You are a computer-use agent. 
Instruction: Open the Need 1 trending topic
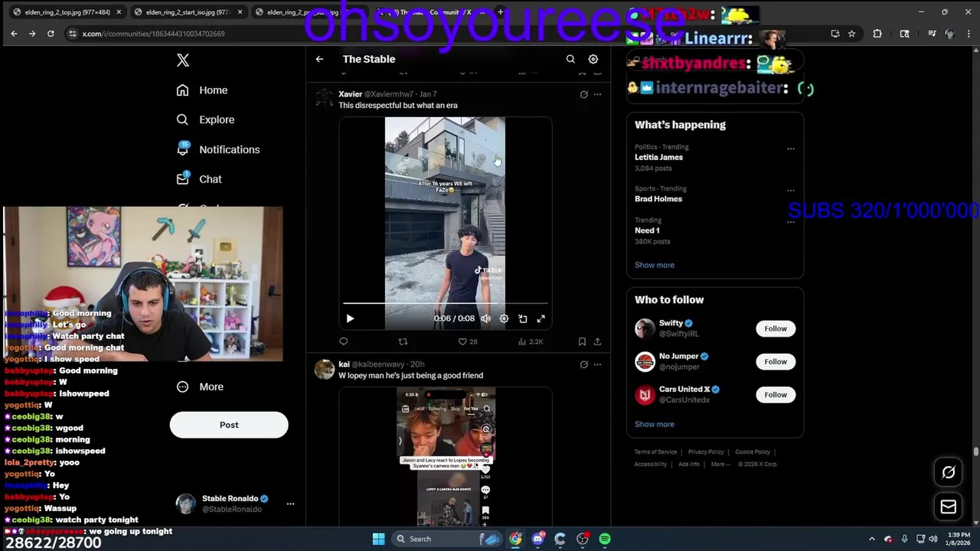pyautogui.click(x=647, y=230)
